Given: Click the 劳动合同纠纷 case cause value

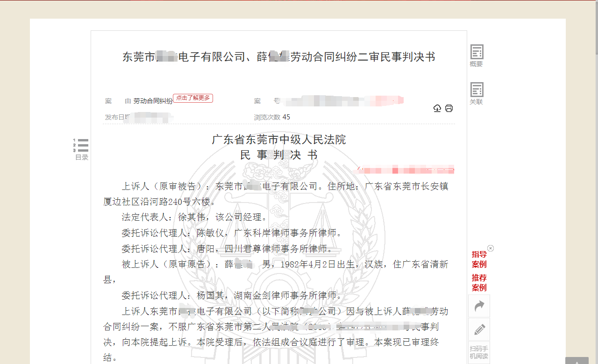Looking at the screenshot, I should 153,101.
